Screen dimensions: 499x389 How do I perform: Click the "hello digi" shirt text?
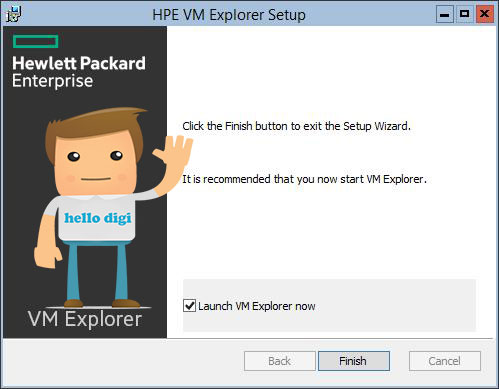pos(98,218)
